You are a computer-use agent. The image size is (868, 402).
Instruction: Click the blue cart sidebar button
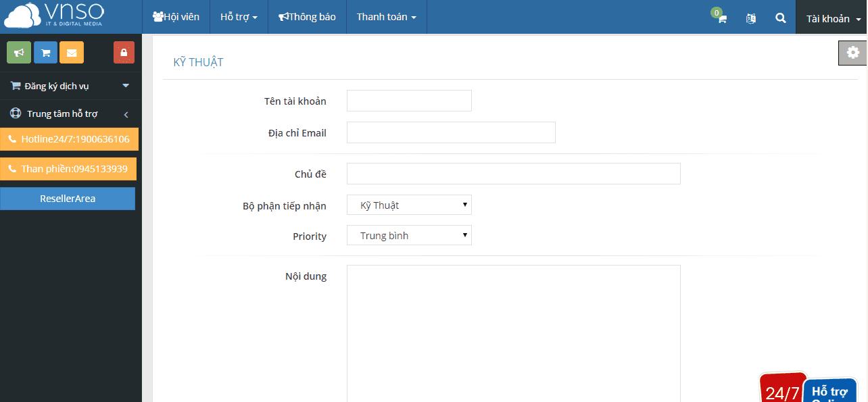[x=45, y=53]
